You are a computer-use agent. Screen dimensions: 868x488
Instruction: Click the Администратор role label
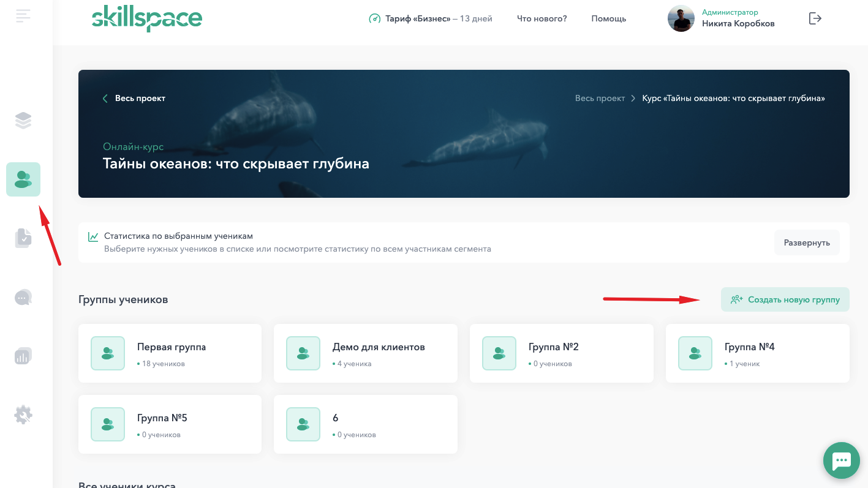point(730,12)
